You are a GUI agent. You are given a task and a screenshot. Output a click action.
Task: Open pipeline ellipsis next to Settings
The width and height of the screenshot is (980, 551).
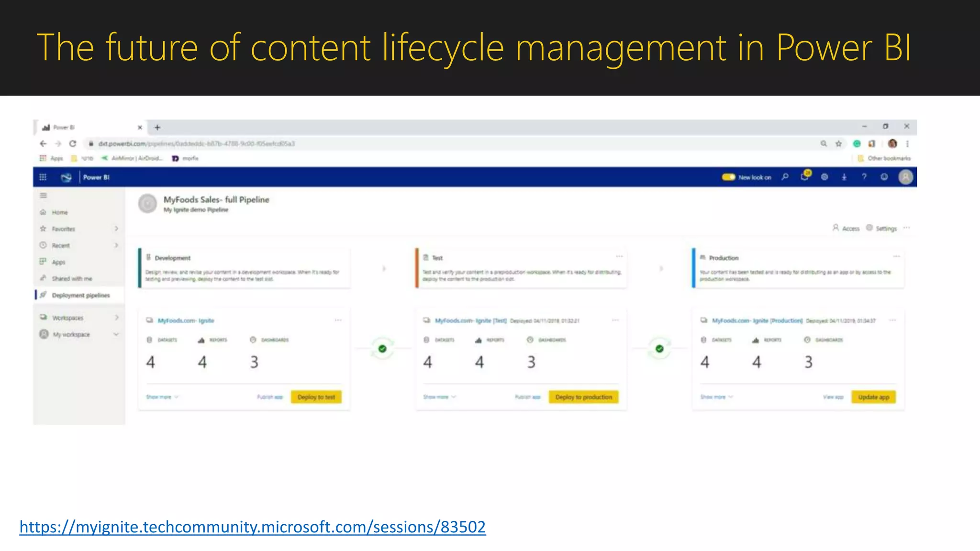click(x=906, y=228)
